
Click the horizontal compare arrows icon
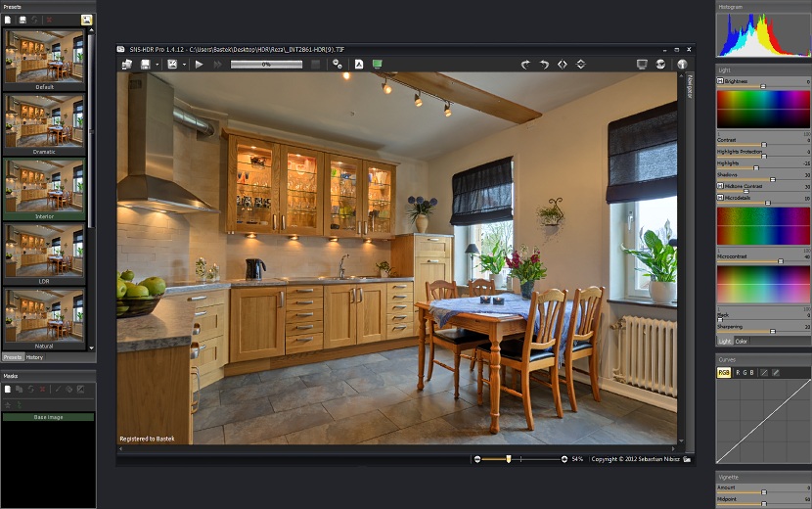pos(563,65)
